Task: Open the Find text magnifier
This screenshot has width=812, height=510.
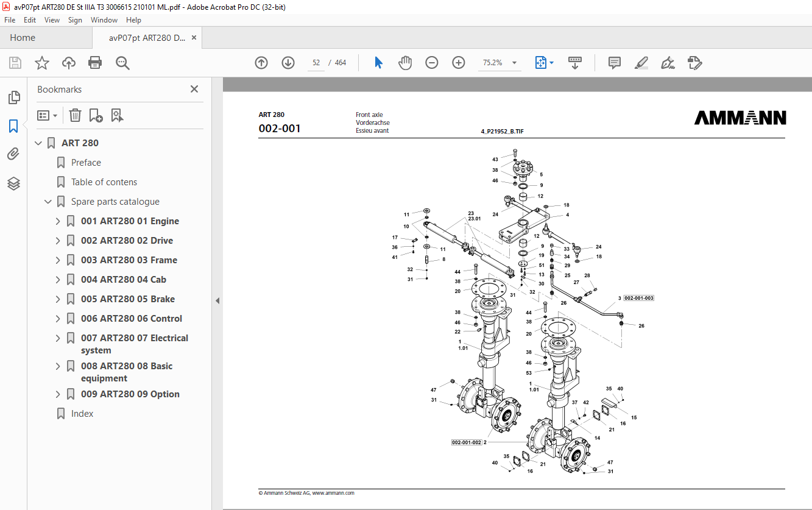Action: click(x=122, y=63)
